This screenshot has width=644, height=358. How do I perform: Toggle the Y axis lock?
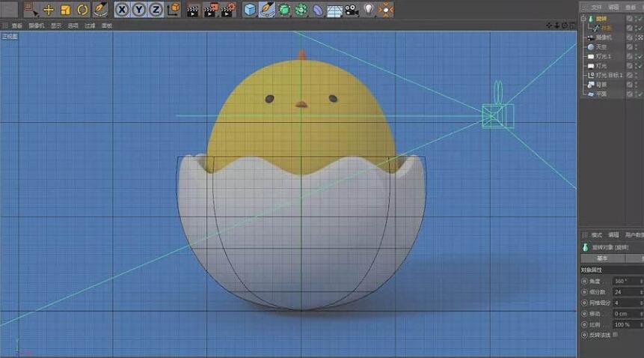click(x=139, y=10)
